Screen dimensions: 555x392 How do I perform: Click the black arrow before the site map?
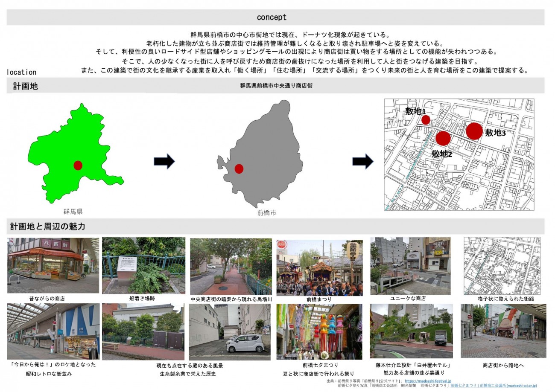[x=363, y=161]
